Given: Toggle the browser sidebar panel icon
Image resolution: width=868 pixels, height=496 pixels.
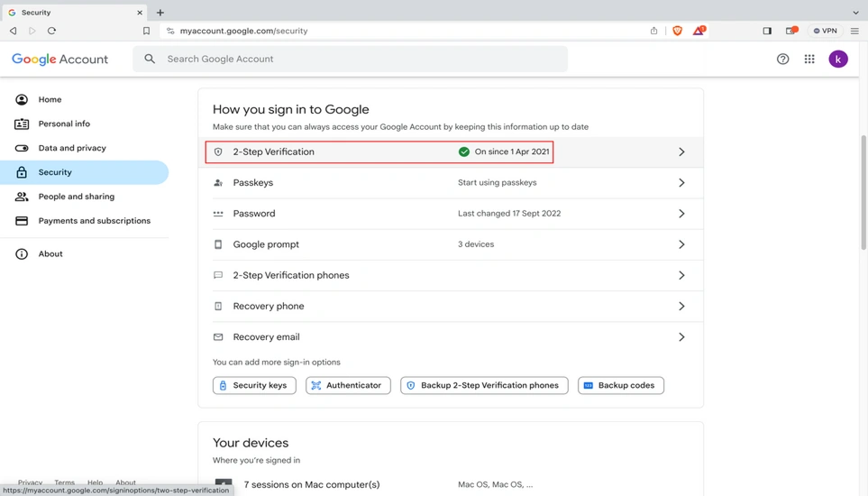Looking at the screenshot, I should [x=767, y=31].
